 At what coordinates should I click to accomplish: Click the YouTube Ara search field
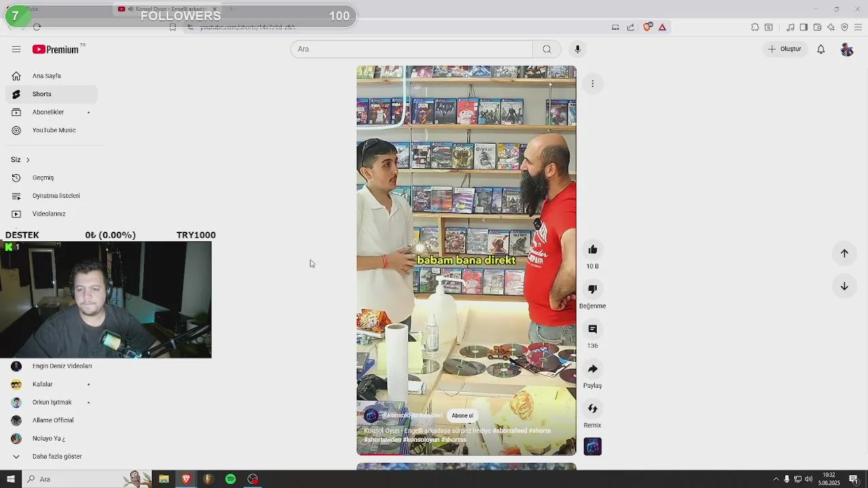point(412,49)
